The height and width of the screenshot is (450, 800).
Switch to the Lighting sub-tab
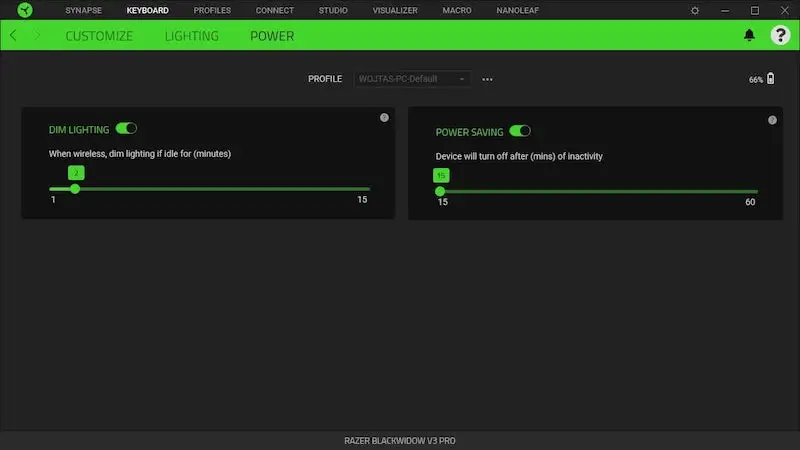[191, 36]
